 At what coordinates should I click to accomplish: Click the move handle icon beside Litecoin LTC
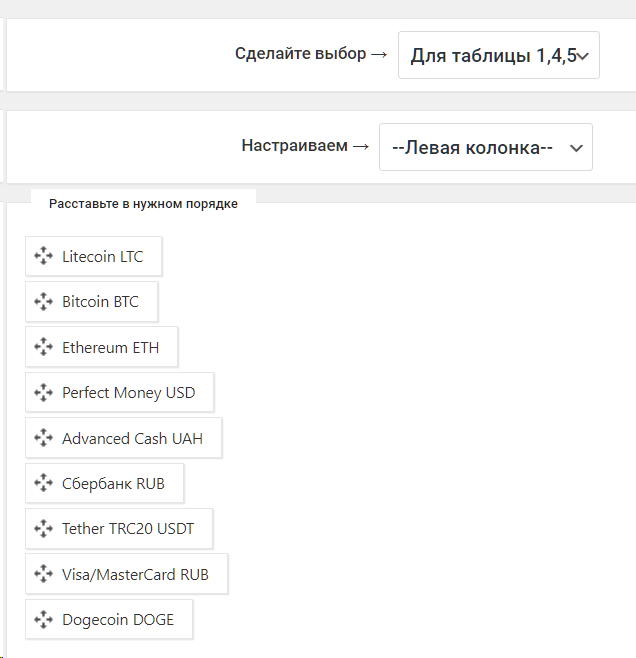coord(43,256)
